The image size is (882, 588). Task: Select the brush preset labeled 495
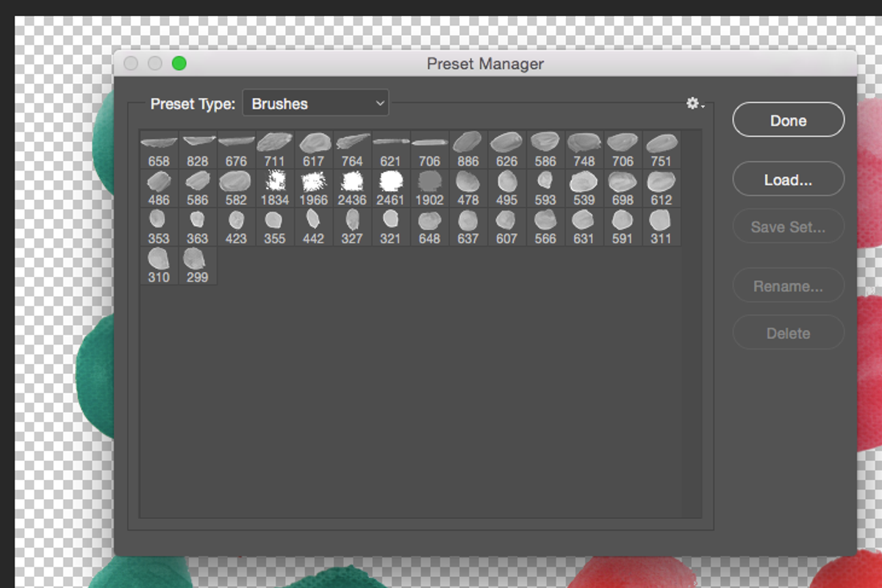[507, 189]
